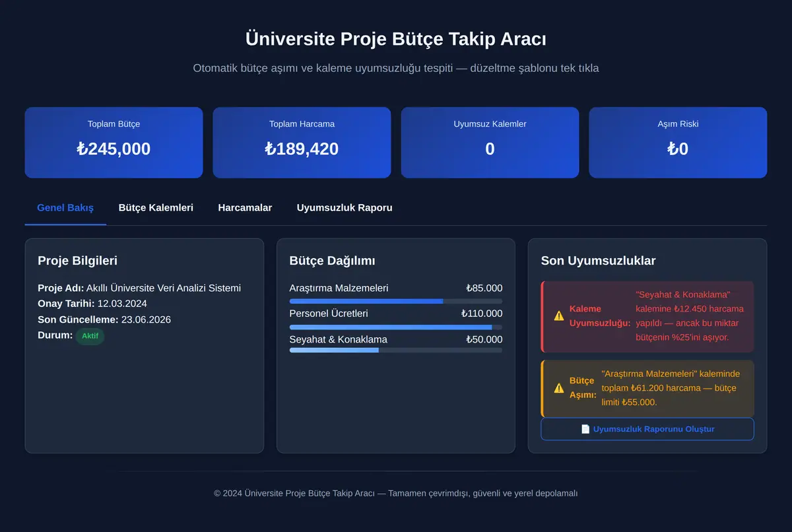Open the Bütçe Kalemleri tab
Viewport: 792px width, 532px height.
point(156,207)
